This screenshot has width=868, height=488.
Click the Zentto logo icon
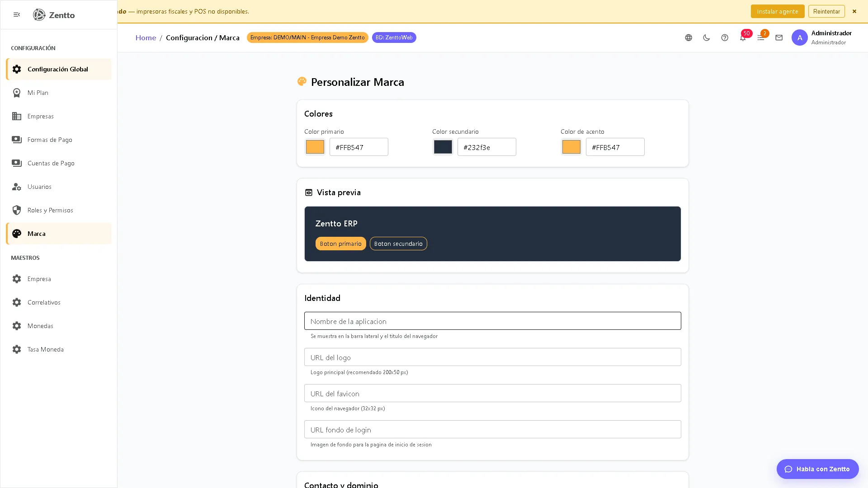tap(39, 15)
